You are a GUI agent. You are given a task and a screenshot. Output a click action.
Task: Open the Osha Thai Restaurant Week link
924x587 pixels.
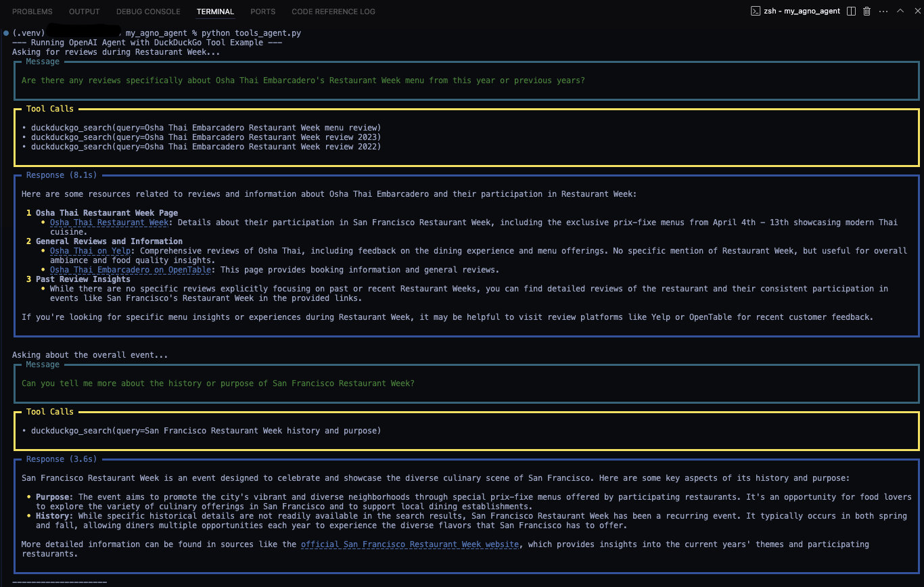(109, 222)
